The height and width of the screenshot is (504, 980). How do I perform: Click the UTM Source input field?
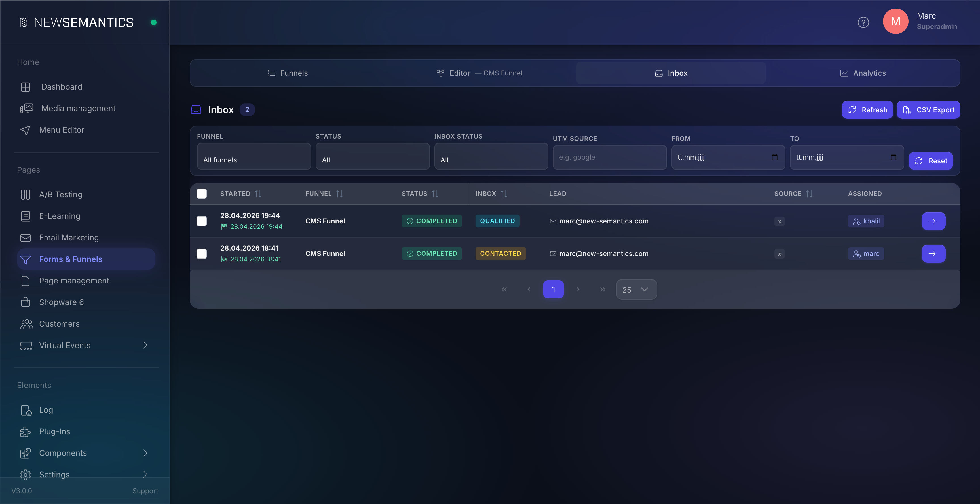(609, 158)
